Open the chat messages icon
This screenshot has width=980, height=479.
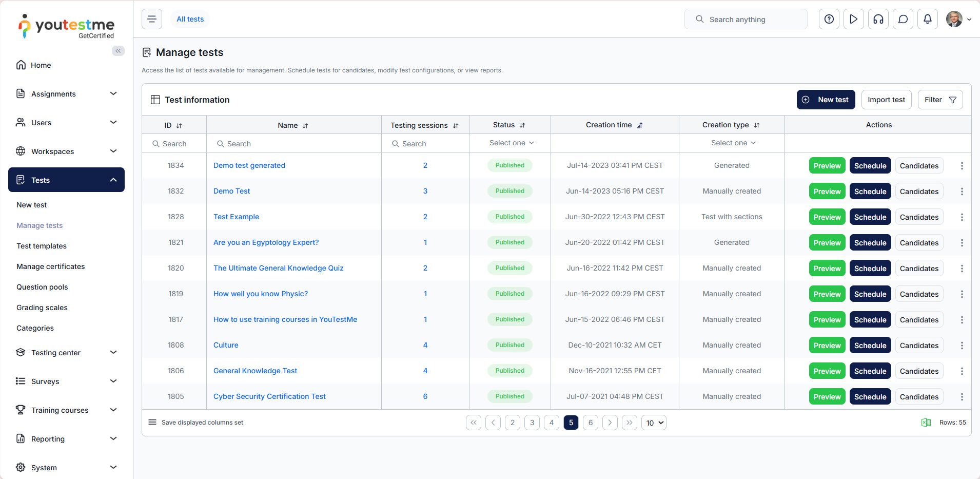(903, 20)
